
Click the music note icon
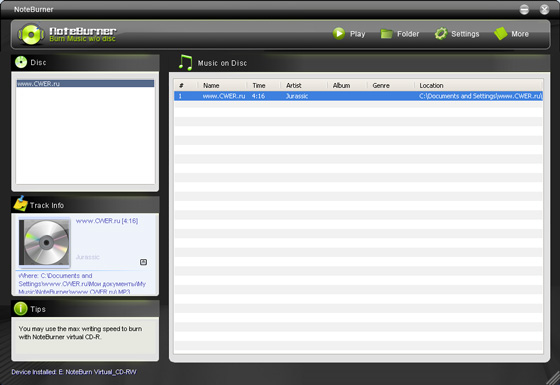[185, 62]
